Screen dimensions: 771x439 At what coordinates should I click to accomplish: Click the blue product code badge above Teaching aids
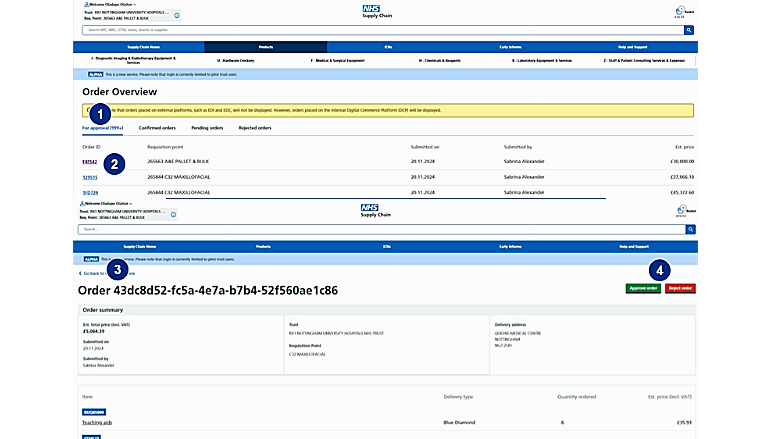94,412
